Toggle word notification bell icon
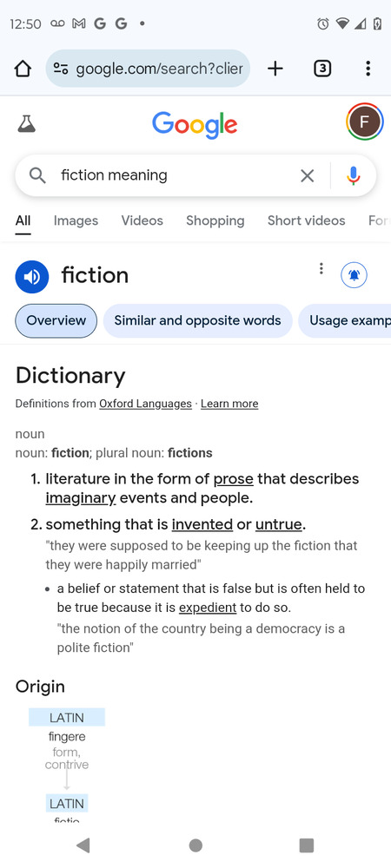Image resolution: width=391 pixels, height=868 pixels. (x=354, y=275)
